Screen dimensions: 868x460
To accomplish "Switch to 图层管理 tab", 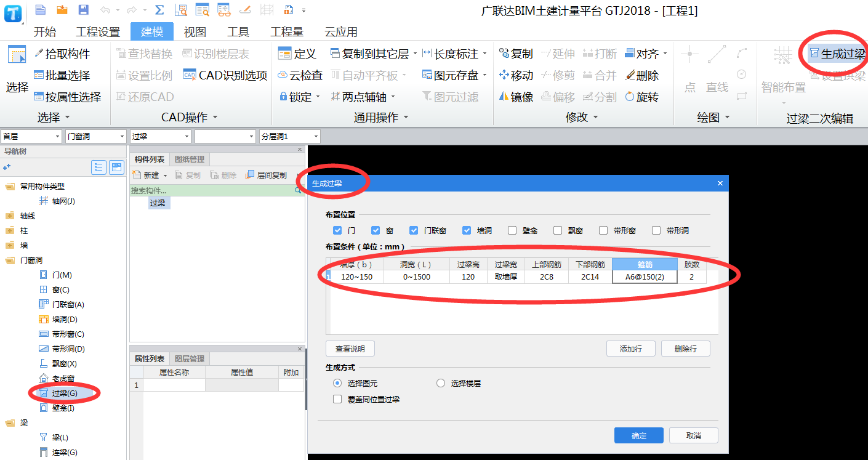I will click(x=190, y=358).
